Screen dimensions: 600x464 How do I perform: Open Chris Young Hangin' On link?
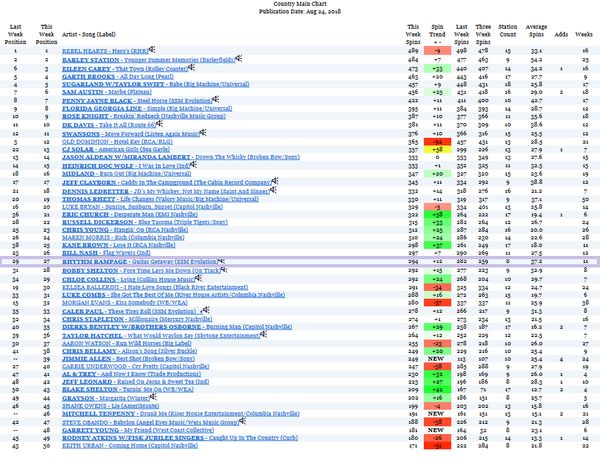[125, 230]
